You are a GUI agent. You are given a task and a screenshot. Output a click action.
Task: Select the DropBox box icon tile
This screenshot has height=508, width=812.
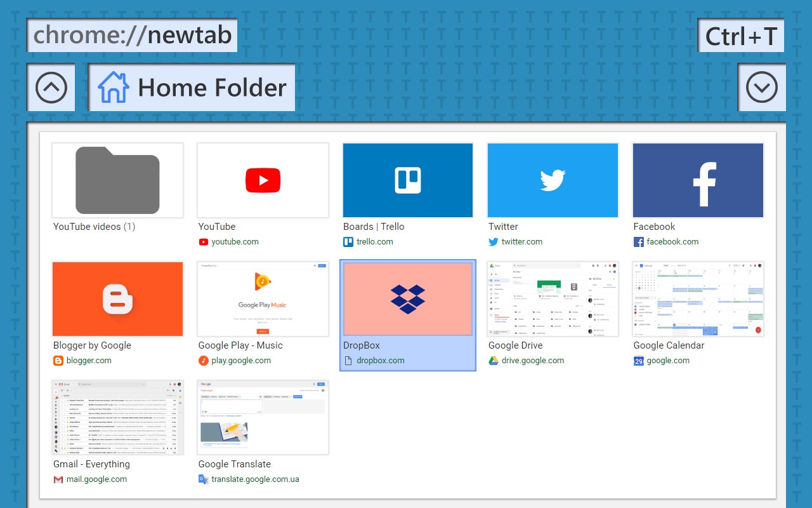pos(407,298)
